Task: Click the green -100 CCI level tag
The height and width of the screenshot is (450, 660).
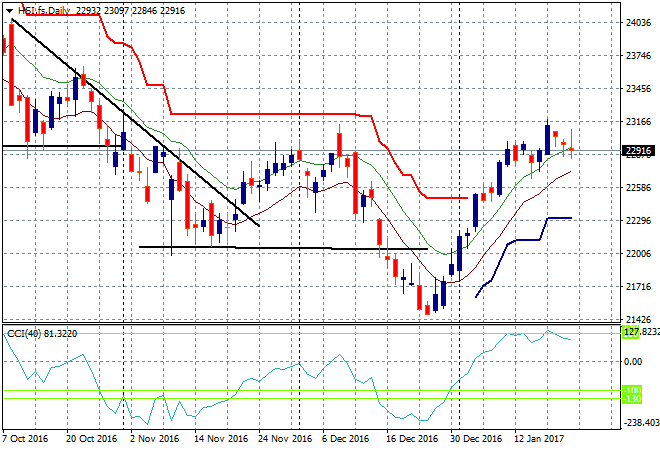Action: click(x=632, y=390)
